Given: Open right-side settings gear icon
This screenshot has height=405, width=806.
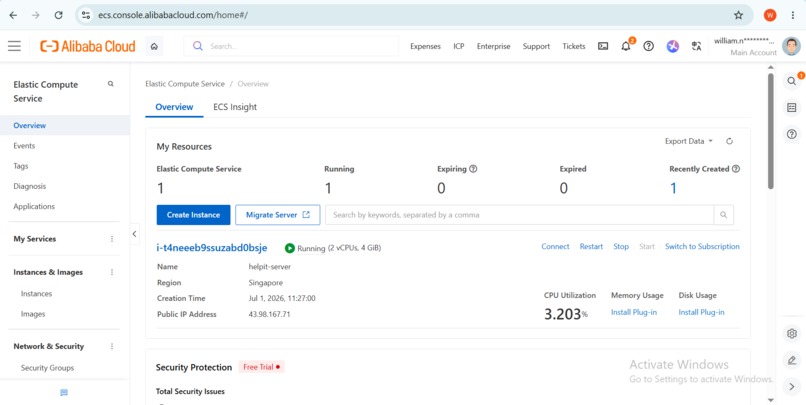Looking at the screenshot, I should [792, 334].
